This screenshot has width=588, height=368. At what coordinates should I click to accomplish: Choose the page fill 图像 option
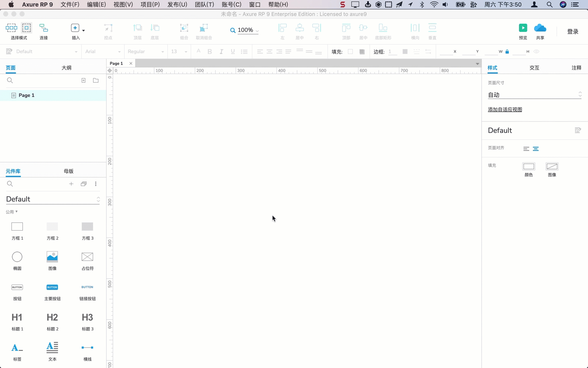point(552,166)
